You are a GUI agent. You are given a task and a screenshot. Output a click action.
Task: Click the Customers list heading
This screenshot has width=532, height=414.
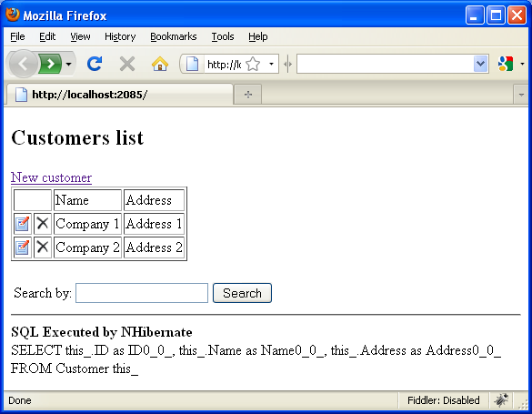coord(77,137)
